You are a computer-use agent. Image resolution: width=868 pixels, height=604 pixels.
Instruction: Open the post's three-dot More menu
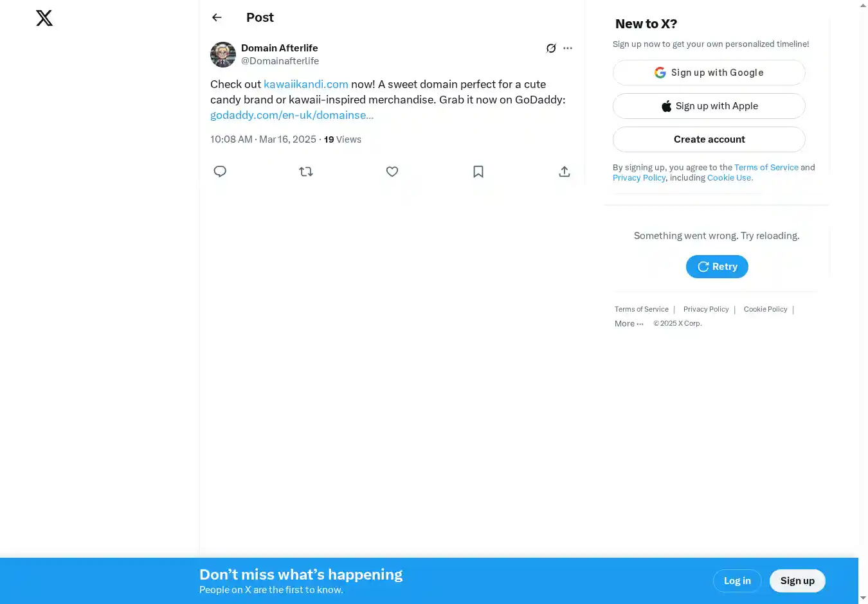coord(568,48)
